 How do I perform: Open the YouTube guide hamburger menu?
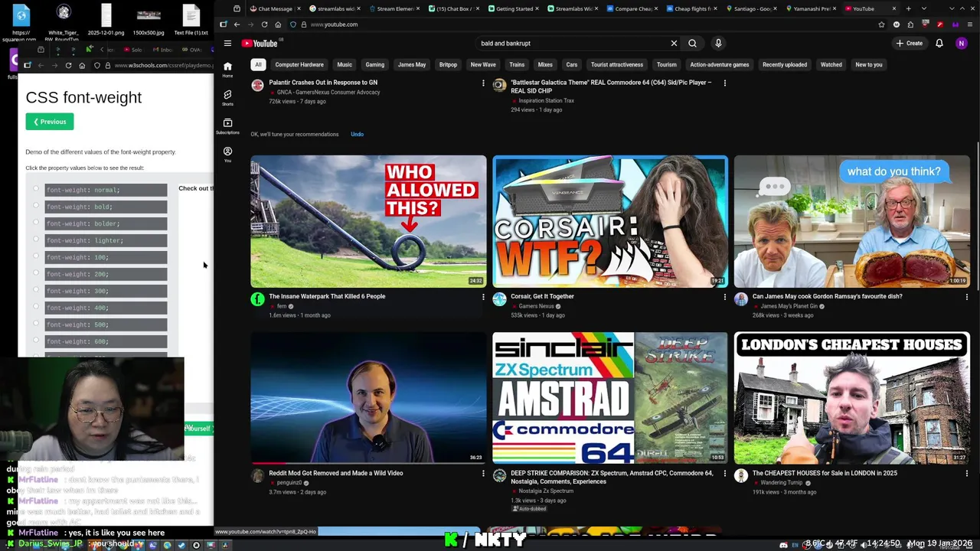[x=227, y=43]
